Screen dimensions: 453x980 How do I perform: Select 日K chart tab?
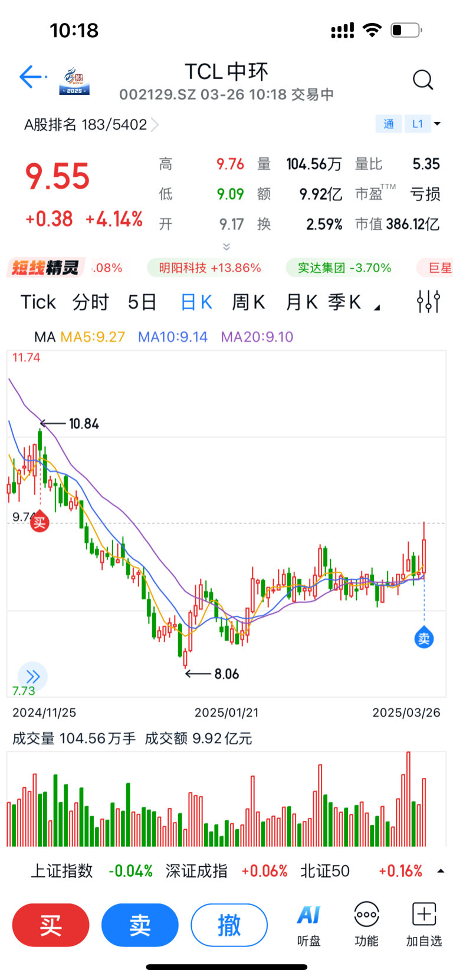[x=196, y=302]
